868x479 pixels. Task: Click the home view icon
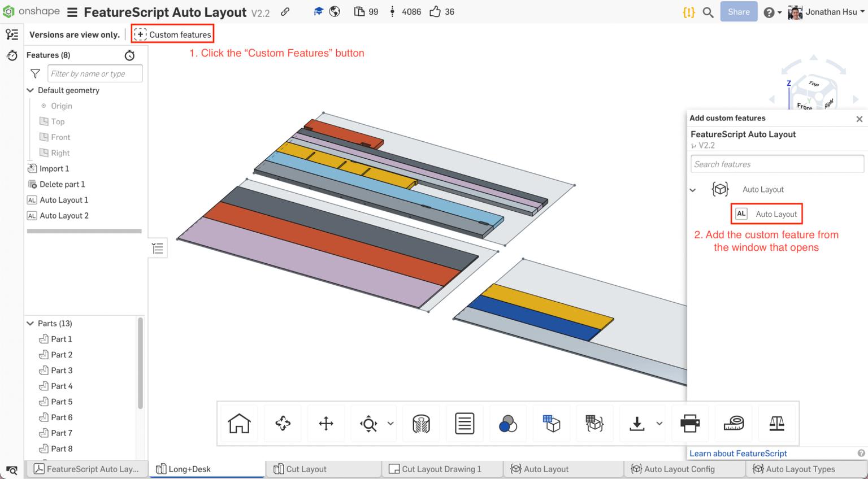coord(238,423)
